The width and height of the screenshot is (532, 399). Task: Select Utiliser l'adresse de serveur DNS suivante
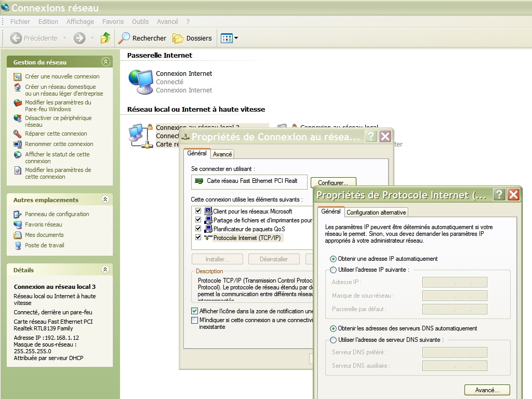(x=334, y=340)
